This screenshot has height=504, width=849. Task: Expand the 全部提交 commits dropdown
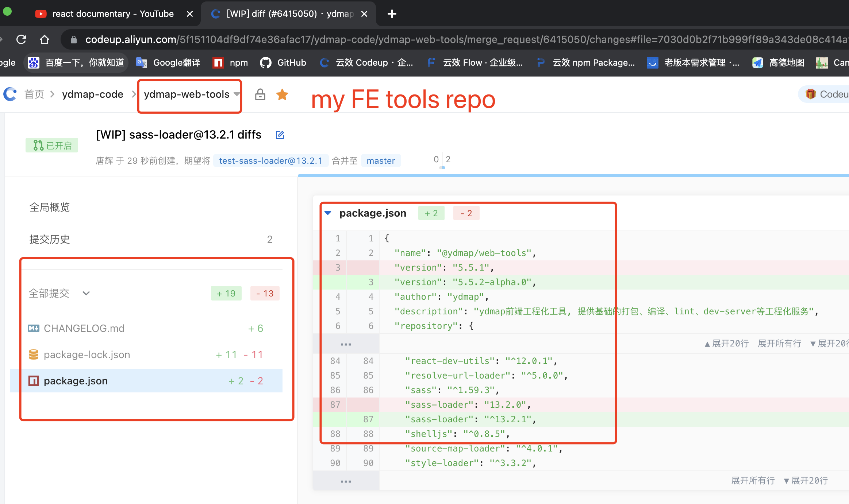[x=86, y=293]
